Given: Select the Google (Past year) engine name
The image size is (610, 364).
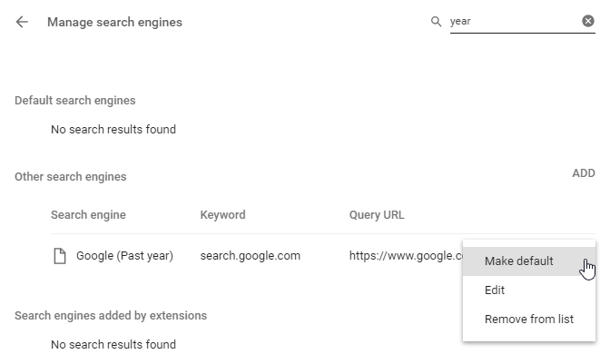Looking at the screenshot, I should click(x=124, y=256).
